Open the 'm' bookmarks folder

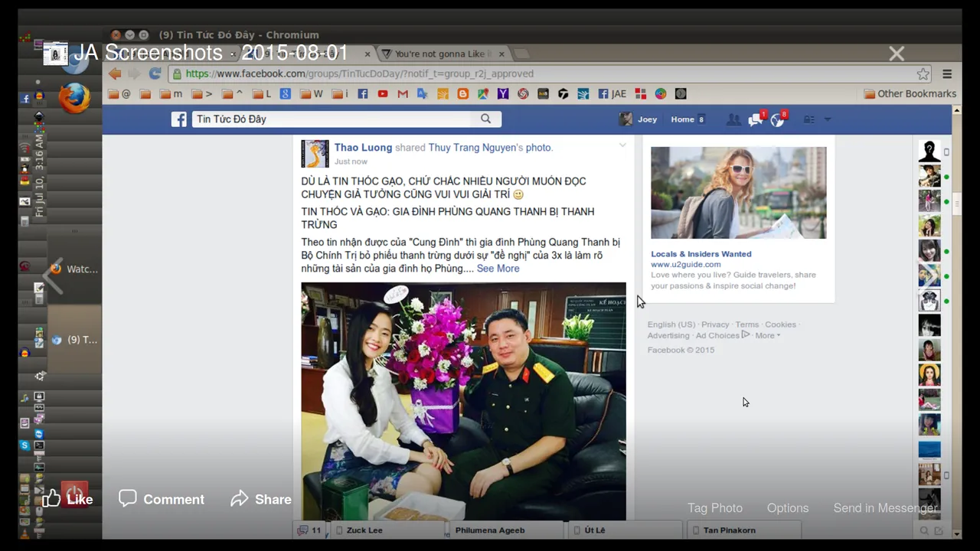pos(171,93)
